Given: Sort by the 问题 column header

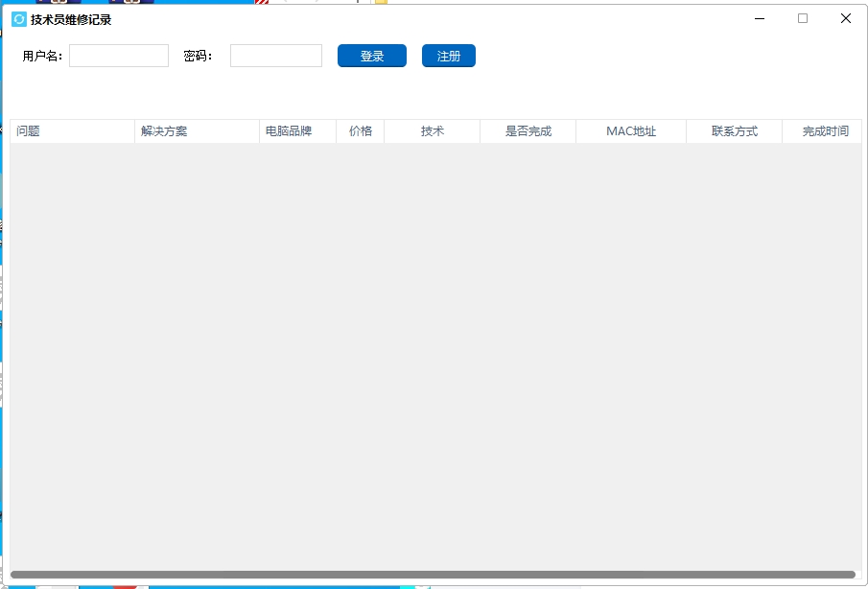Looking at the screenshot, I should (72, 131).
